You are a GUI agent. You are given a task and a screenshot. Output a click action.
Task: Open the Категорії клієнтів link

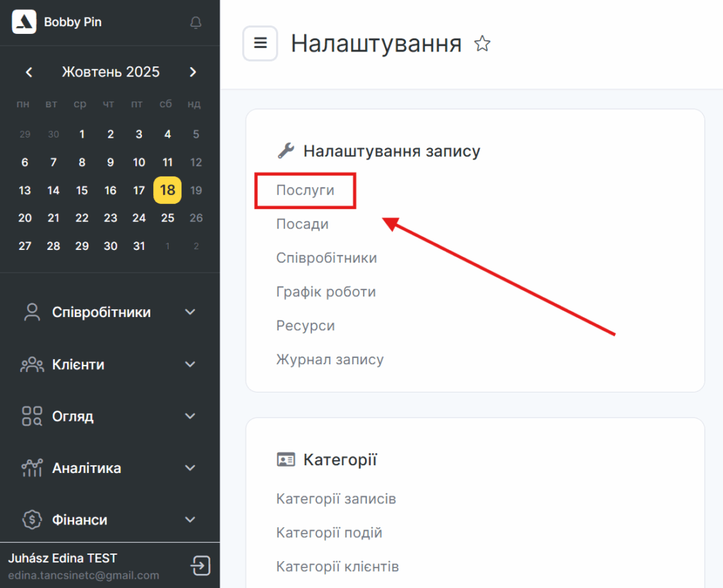pos(337,567)
